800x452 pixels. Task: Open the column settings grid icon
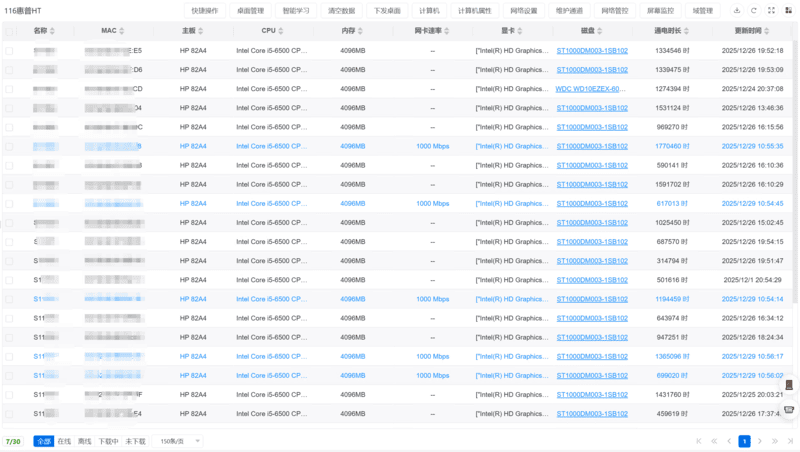(x=787, y=10)
